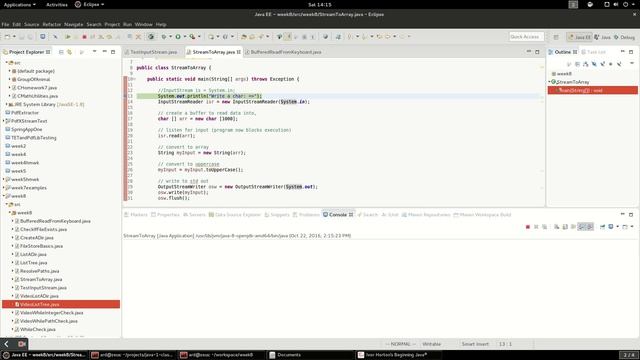640x360 pixels.
Task: Select WhileCheck.java in Project Explorer
Action: click(x=38, y=329)
